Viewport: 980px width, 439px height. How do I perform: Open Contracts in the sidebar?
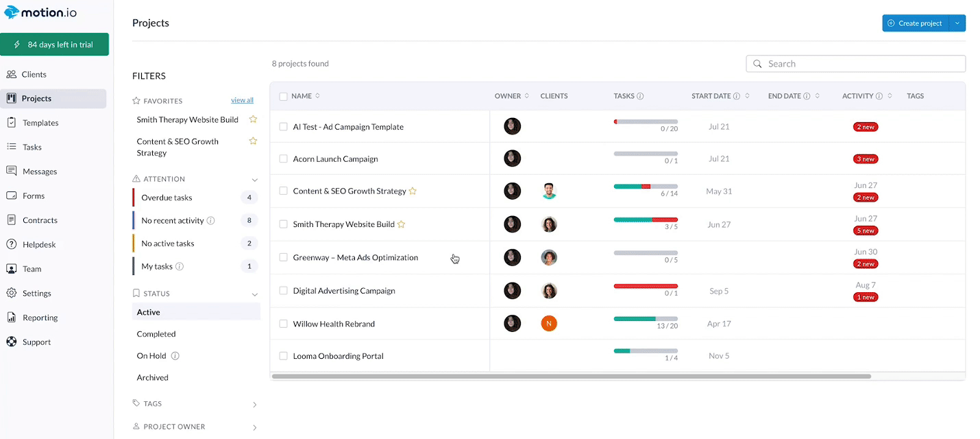pos(38,219)
